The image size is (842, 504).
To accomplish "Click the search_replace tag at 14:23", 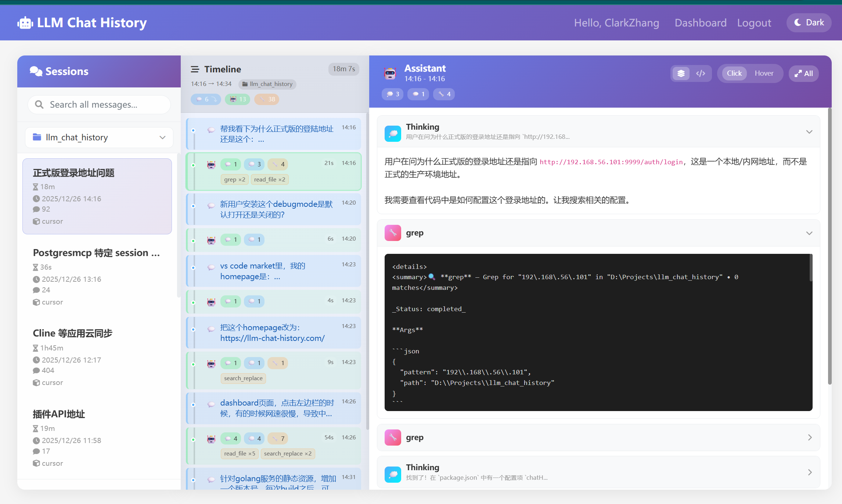I will pos(243,378).
